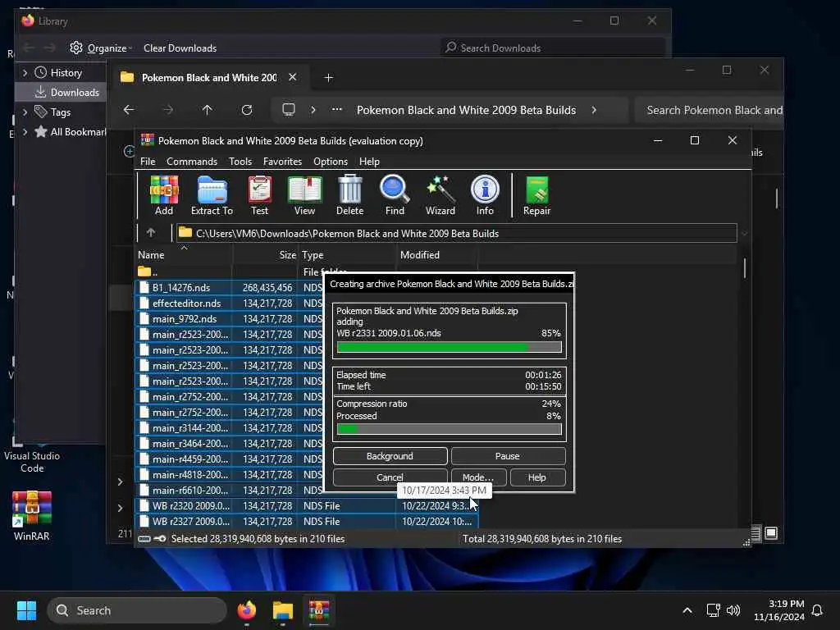The width and height of the screenshot is (840, 630).
Task: Click the Add toolbar icon in WinRAR
Action: coord(164,195)
